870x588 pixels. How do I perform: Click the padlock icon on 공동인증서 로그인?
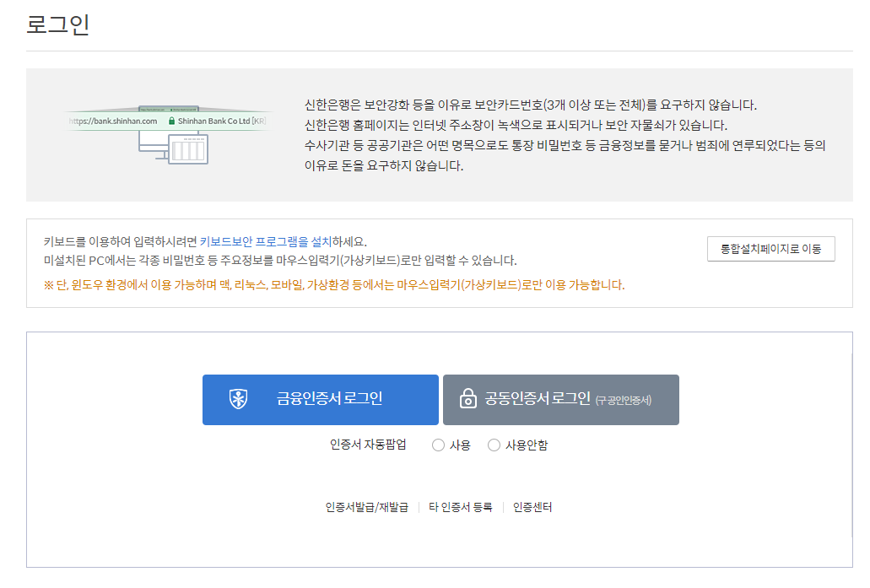tap(467, 397)
